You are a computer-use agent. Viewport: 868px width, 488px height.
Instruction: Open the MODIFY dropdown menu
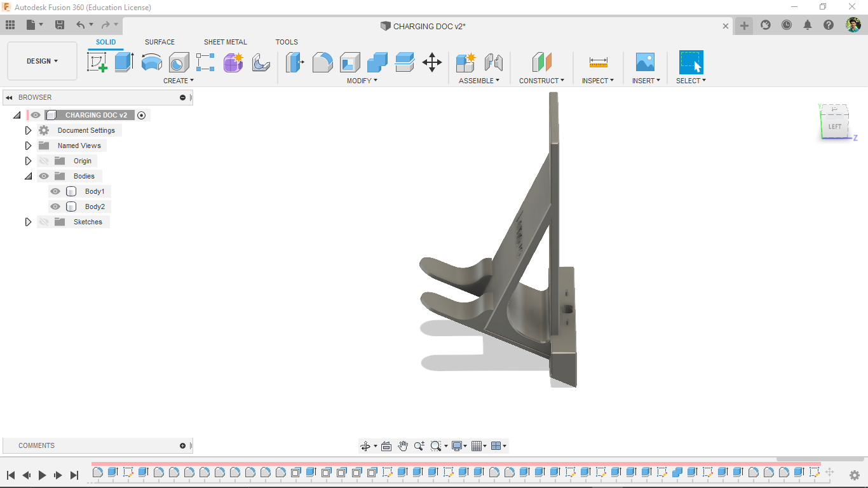[362, 81]
